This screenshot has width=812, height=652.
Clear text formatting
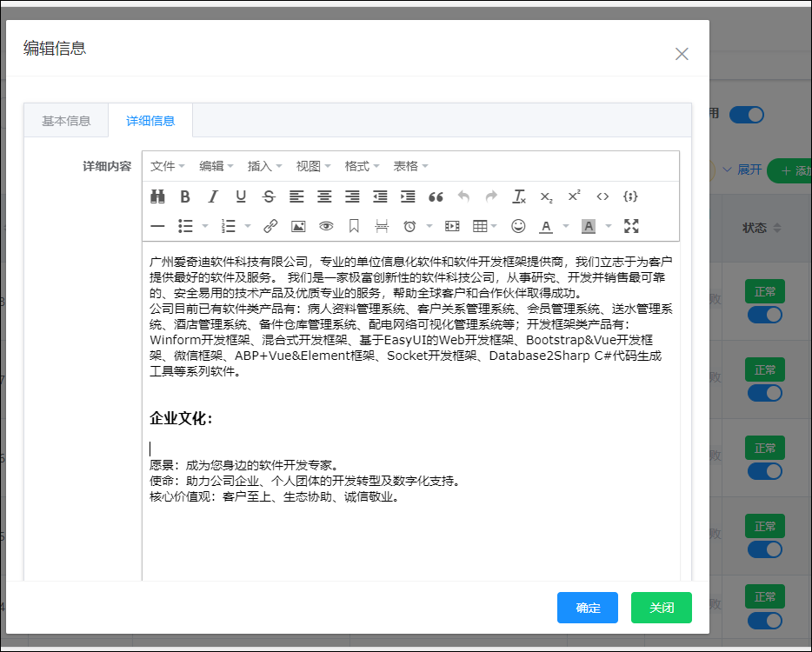(519, 196)
